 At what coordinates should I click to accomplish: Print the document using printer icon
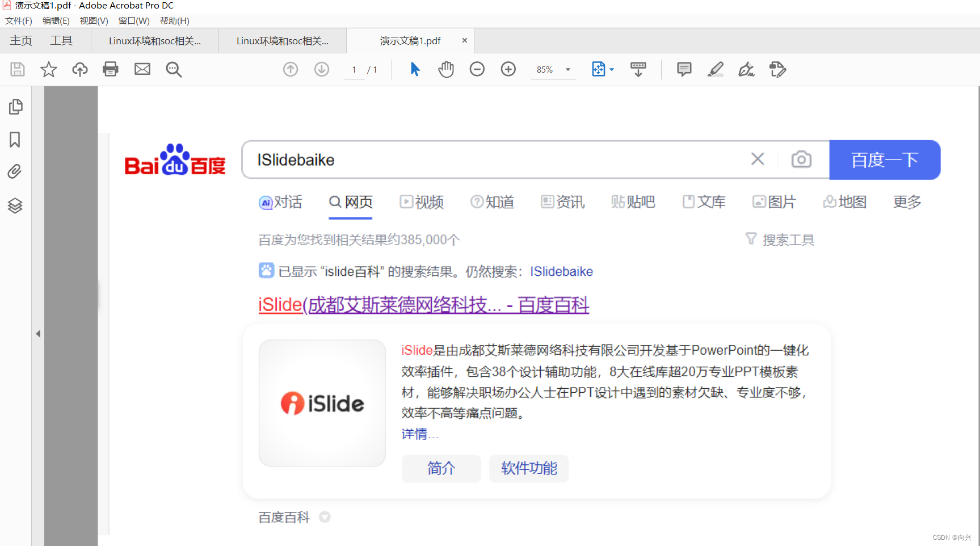click(111, 69)
